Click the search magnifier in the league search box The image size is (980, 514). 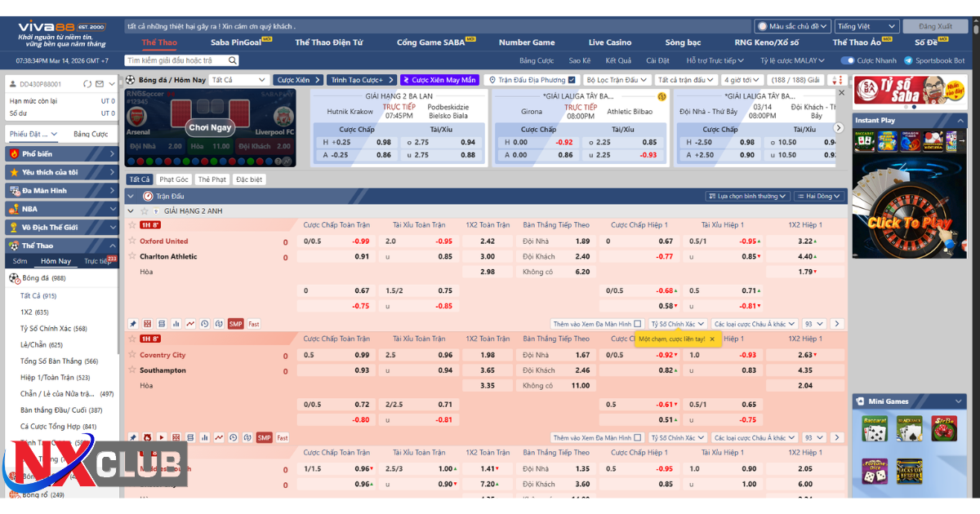231,60
